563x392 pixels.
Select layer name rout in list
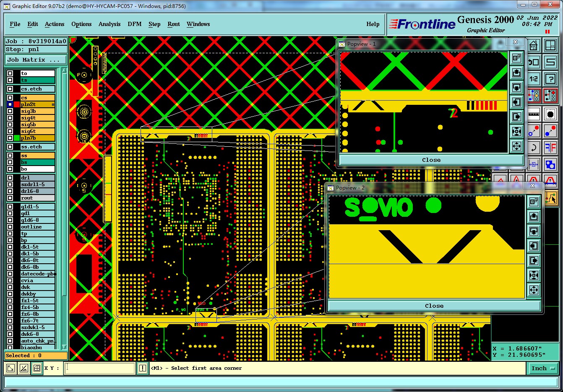click(38, 198)
